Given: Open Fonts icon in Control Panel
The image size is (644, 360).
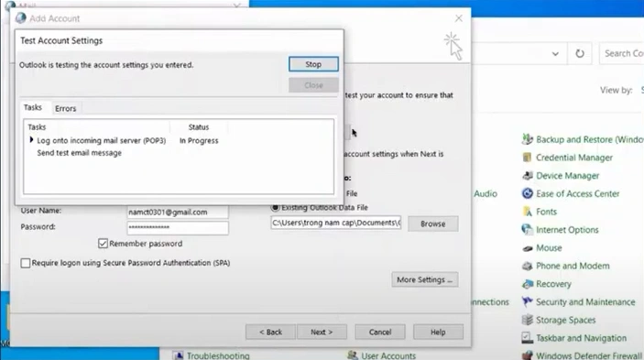Looking at the screenshot, I should coord(528,212).
